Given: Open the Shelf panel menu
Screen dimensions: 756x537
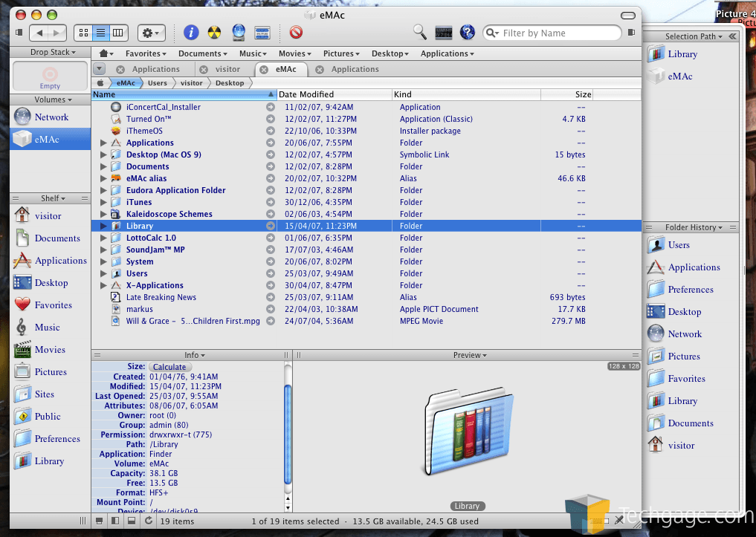Looking at the screenshot, I should point(53,198).
